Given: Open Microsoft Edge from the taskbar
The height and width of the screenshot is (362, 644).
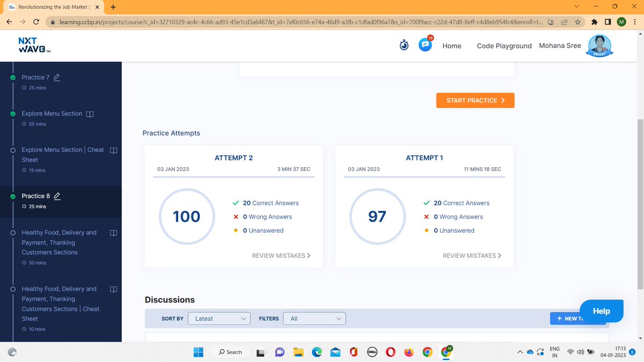Looking at the screenshot, I should click(x=317, y=352).
